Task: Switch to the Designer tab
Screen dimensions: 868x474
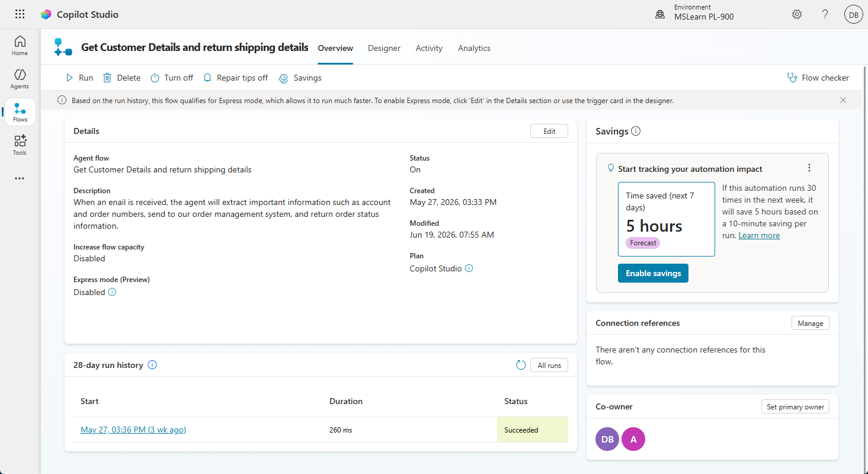Action: pyautogui.click(x=384, y=48)
